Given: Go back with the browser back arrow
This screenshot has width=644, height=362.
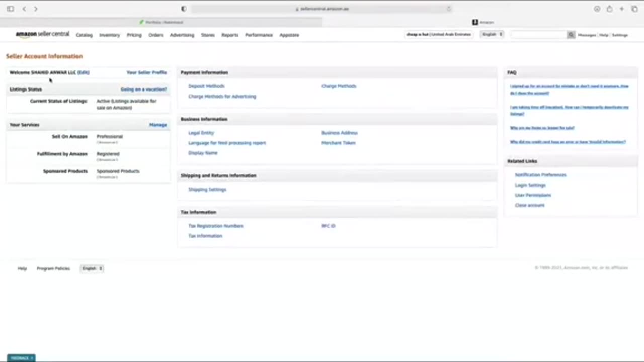Looking at the screenshot, I should click(x=24, y=9).
